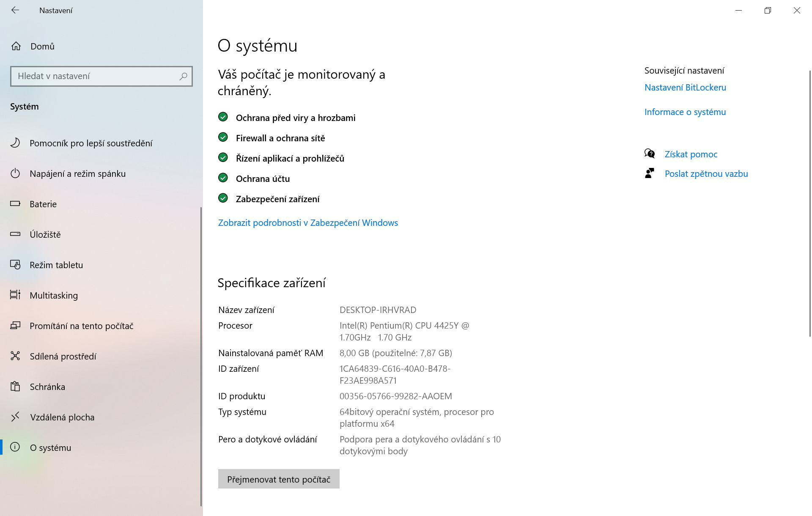The height and width of the screenshot is (516, 812).
Task: Open the Úložiště storage settings
Action: pos(45,234)
